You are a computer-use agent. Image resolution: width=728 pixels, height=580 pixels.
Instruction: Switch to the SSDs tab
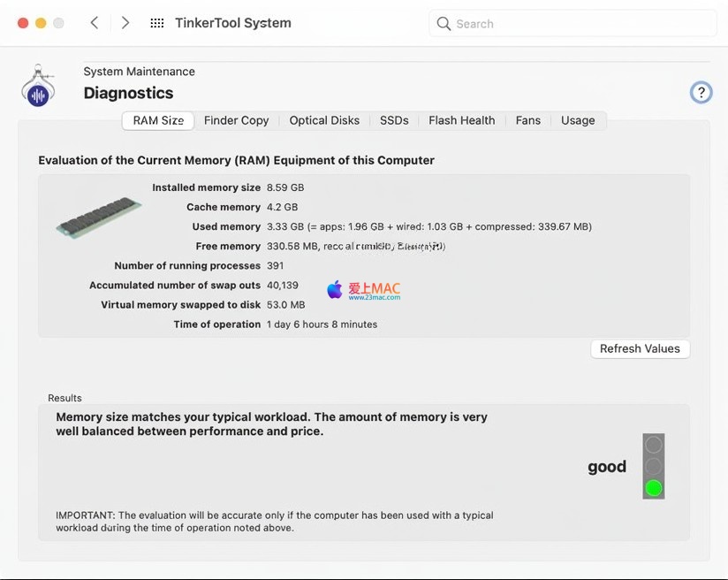click(394, 120)
